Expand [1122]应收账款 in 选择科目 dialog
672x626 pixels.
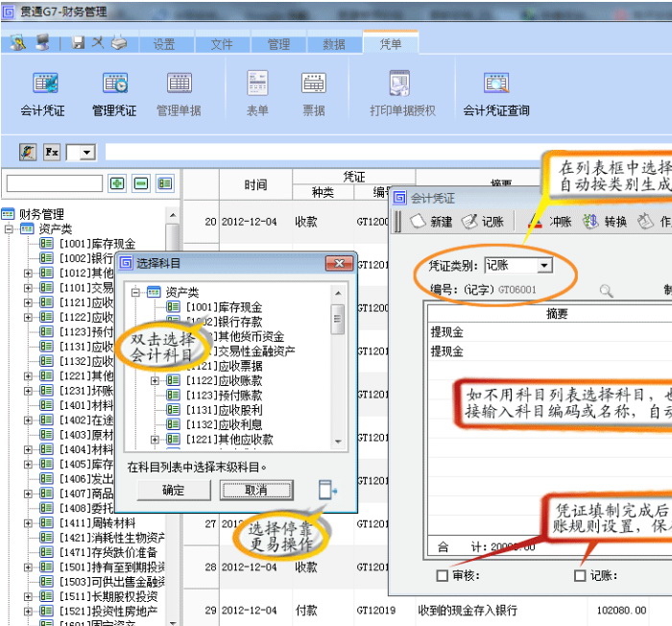[155, 380]
